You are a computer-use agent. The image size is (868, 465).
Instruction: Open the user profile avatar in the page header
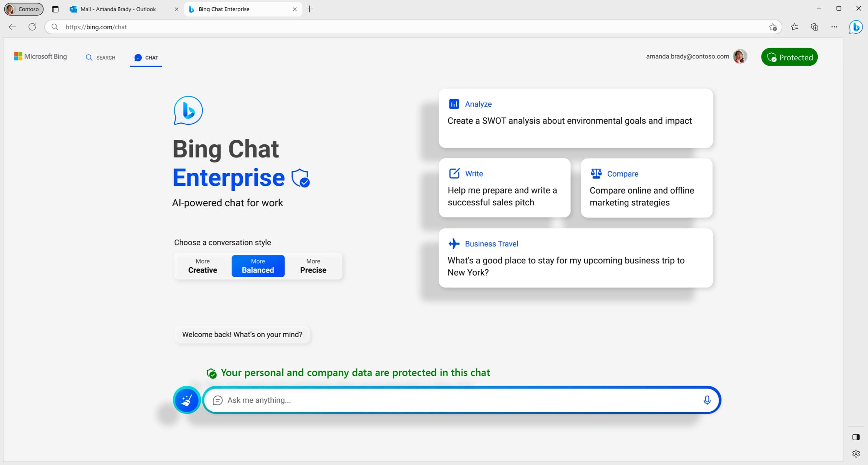(740, 56)
